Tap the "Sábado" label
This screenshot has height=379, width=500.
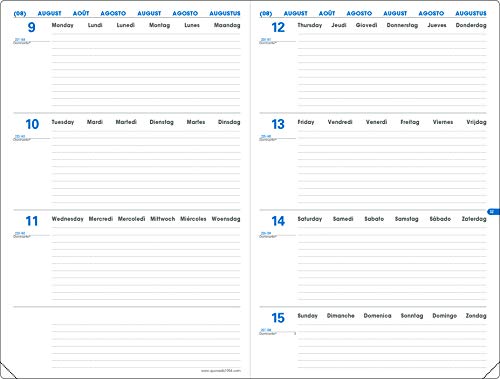click(x=440, y=219)
